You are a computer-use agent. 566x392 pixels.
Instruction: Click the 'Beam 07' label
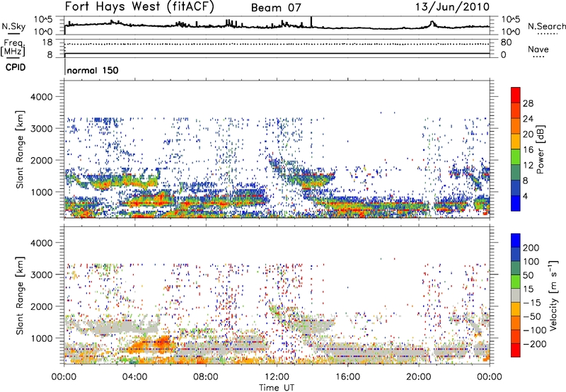click(x=276, y=8)
